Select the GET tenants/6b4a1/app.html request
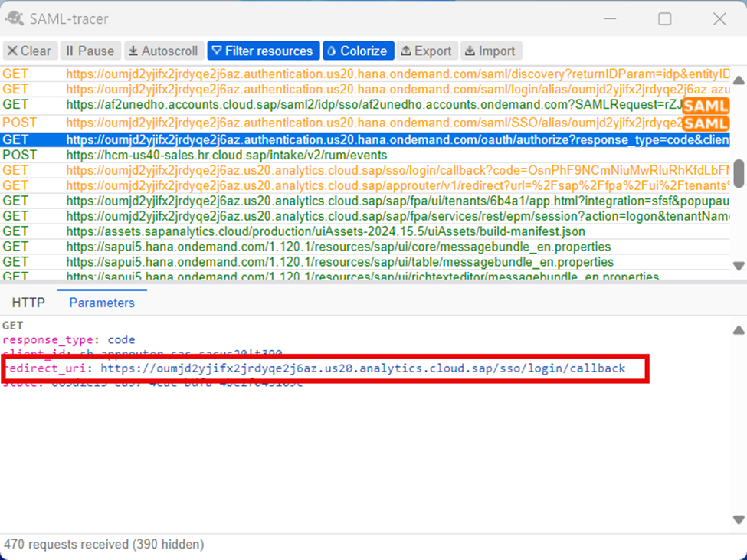This screenshot has height=560, width=747. pyautogui.click(x=365, y=201)
